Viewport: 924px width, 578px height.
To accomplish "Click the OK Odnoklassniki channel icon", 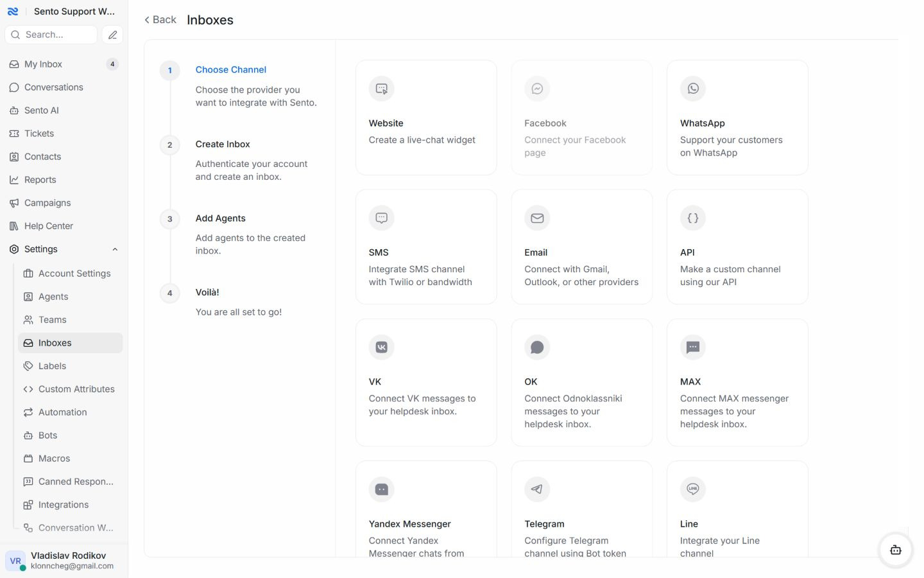I will pos(537,347).
